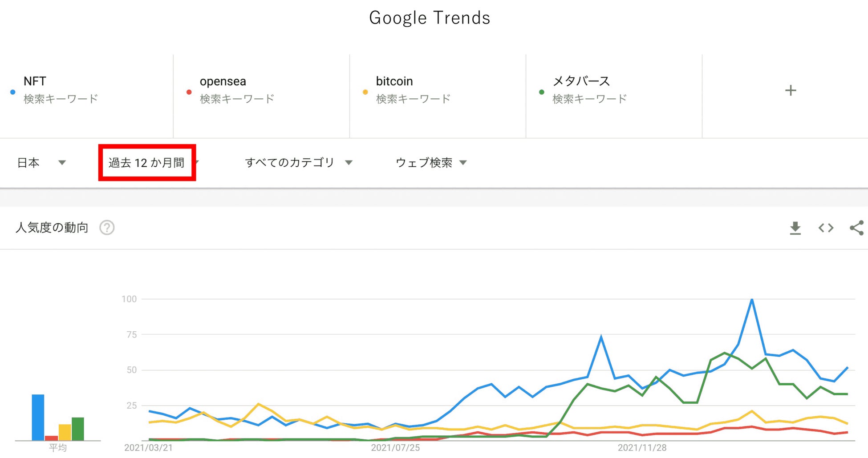Share the popularity trend chart

tap(856, 228)
